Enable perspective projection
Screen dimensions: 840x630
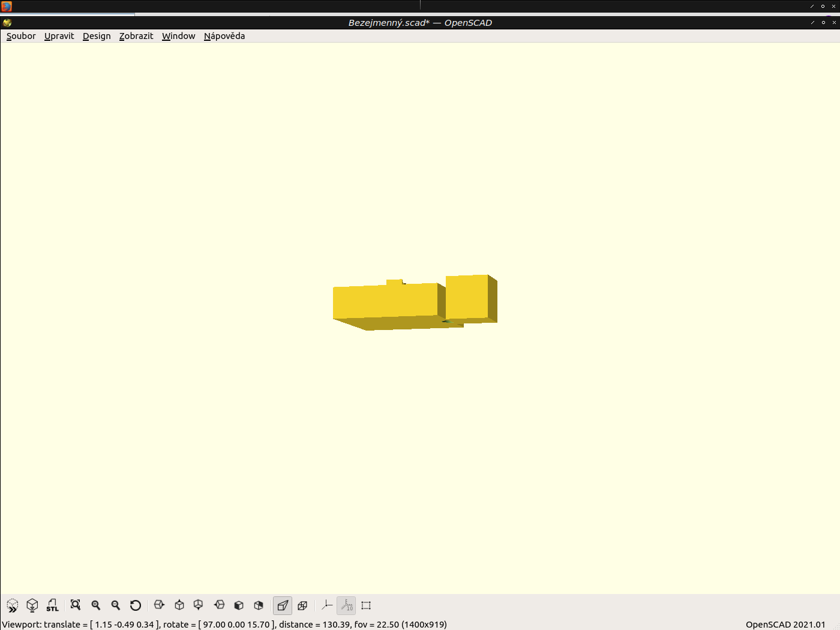tap(282, 605)
